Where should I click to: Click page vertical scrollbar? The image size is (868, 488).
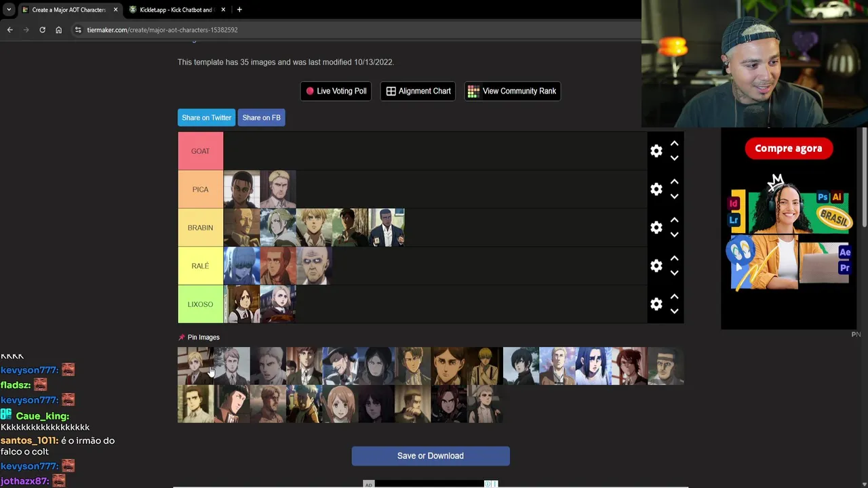(865, 178)
